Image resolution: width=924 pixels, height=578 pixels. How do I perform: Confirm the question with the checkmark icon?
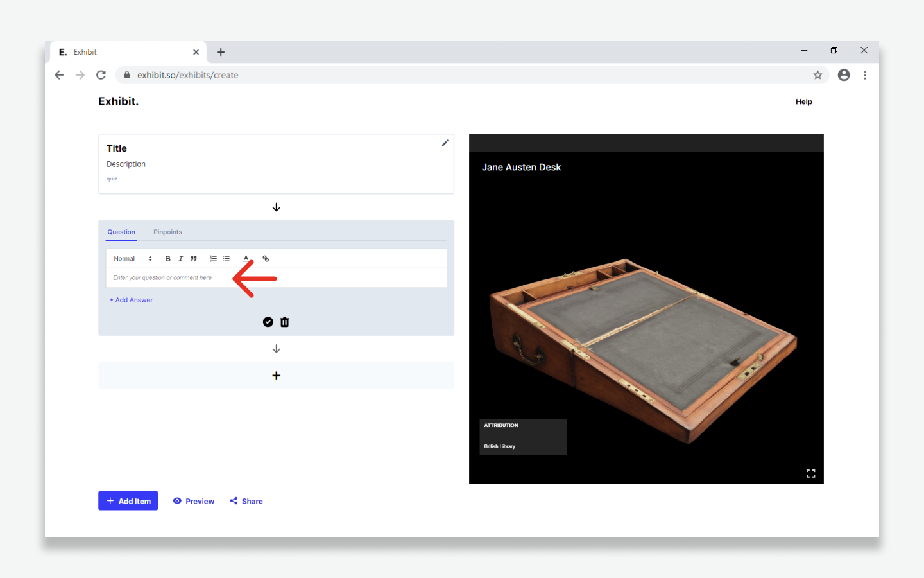click(268, 322)
